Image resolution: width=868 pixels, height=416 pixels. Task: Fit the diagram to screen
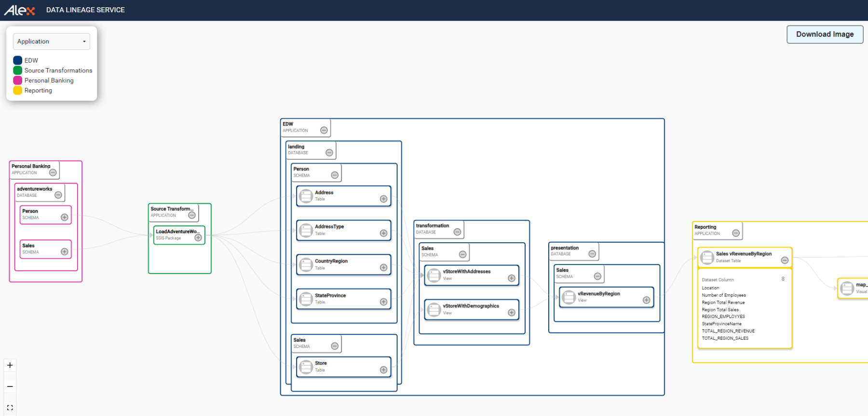10,408
